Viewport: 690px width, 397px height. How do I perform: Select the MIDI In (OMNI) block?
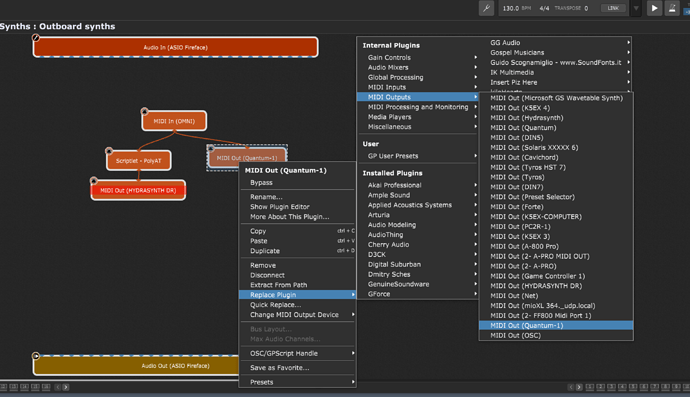pyautogui.click(x=174, y=121)
